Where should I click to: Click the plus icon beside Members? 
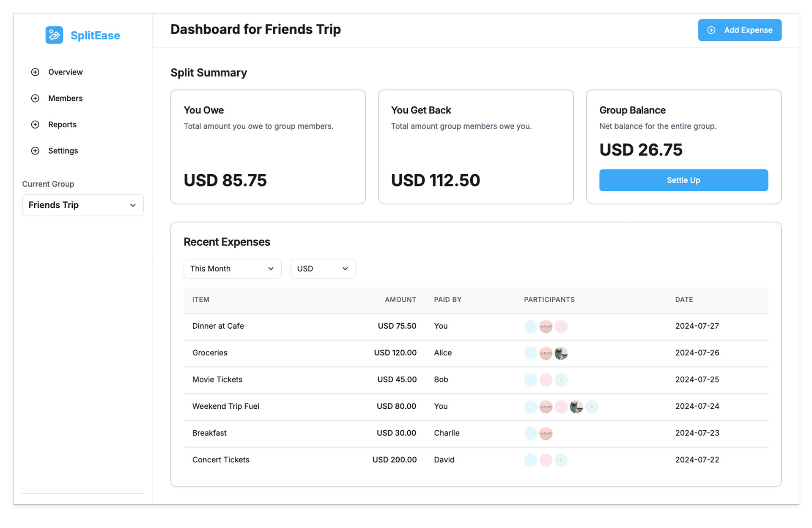click(35, 98)
